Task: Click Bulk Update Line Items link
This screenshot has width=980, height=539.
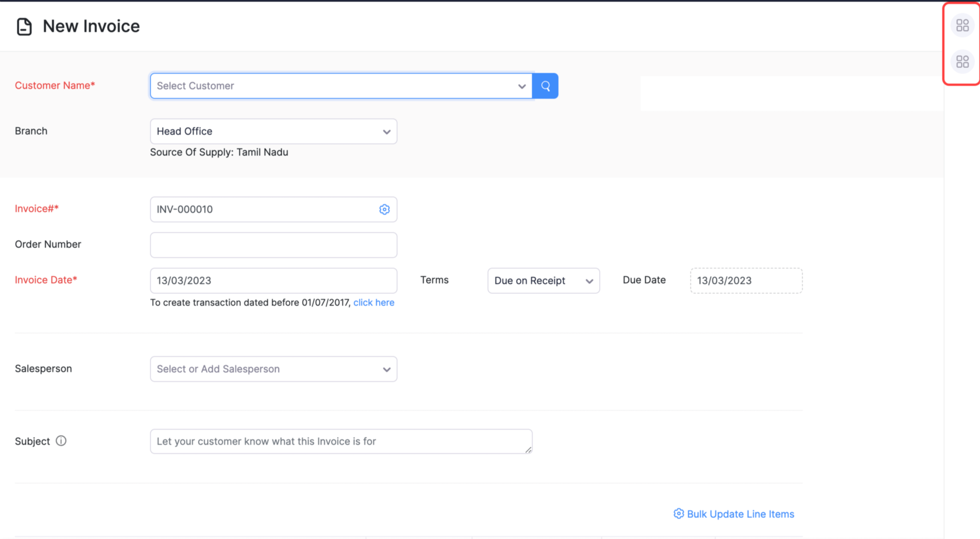Action: (740, 514)
